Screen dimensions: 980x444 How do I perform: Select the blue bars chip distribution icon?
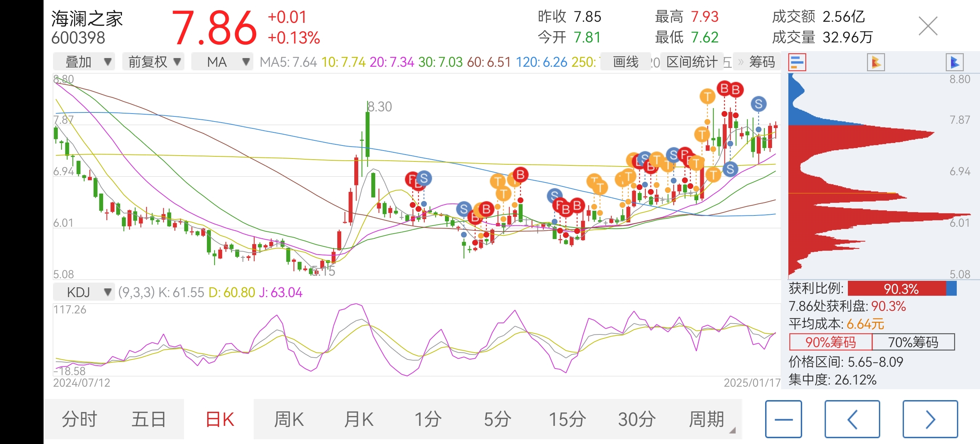[797, 62]
